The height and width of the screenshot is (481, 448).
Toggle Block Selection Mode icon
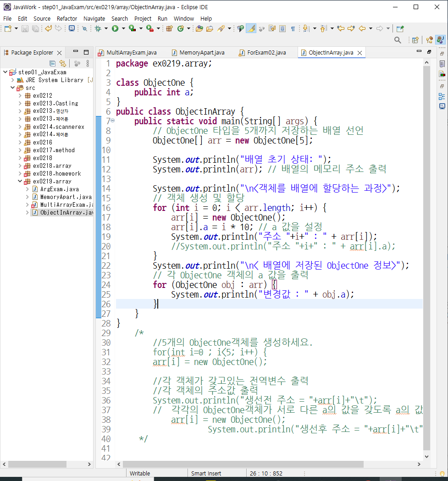coord(282,28)
